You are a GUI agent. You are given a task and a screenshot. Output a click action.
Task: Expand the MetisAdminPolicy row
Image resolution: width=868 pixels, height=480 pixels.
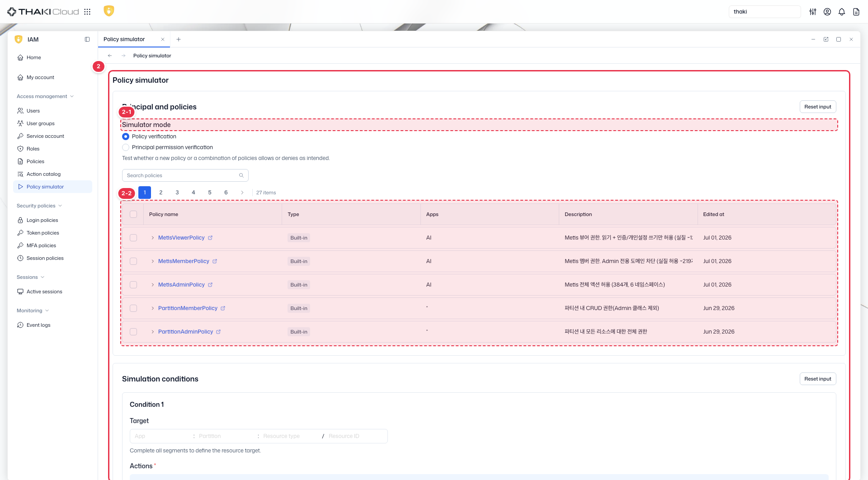[153, 285]
